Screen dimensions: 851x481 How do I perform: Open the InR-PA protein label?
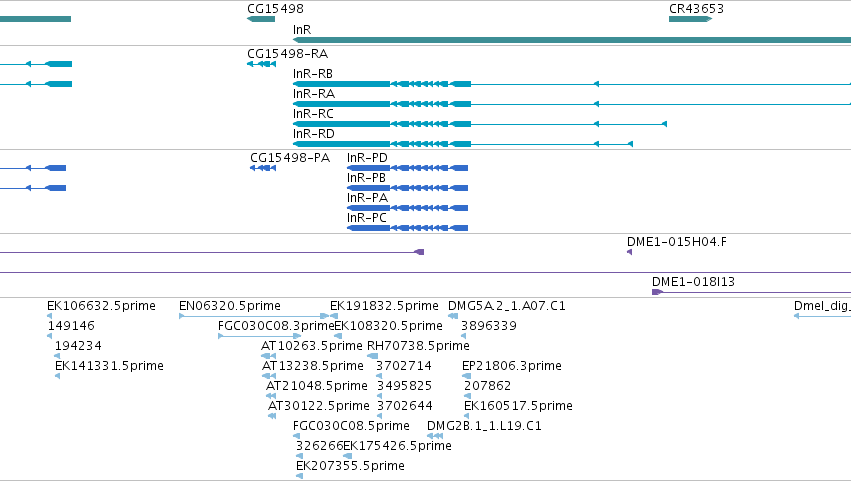[367, 198]
